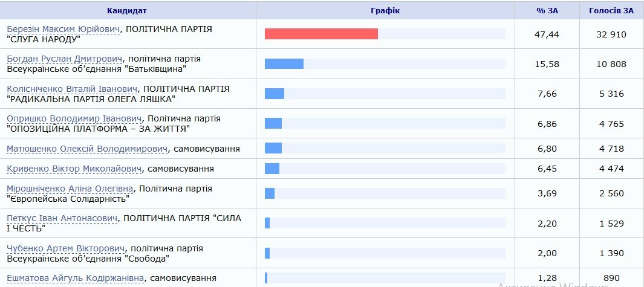Open candidate link Березін Максим Юрійович

click(x=63, y=29)
